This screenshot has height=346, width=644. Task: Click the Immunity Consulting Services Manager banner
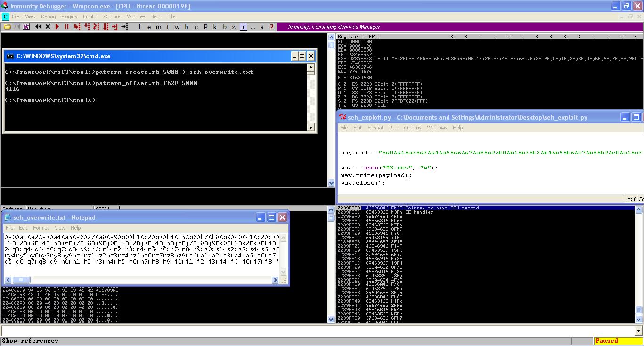tap(459, 27)
